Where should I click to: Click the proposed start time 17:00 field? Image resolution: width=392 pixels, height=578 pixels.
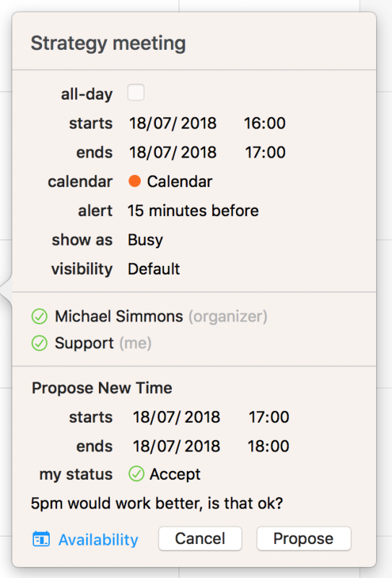tap(269, 417)
